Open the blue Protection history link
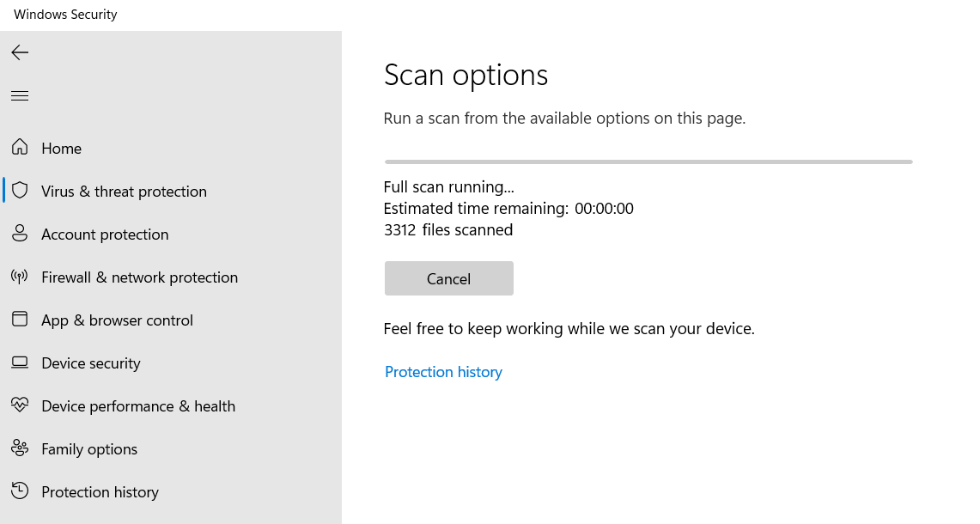 [443, 372]
